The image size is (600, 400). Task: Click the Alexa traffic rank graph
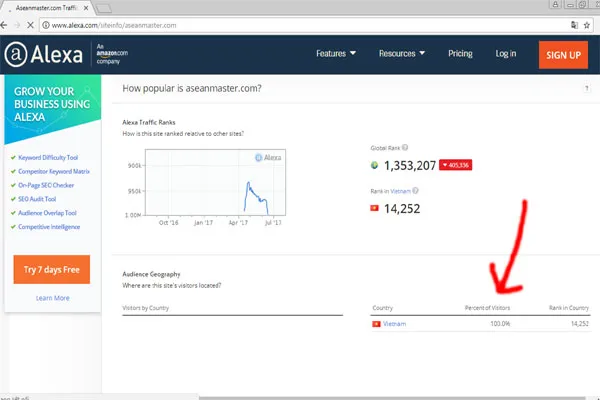point(215,183)
